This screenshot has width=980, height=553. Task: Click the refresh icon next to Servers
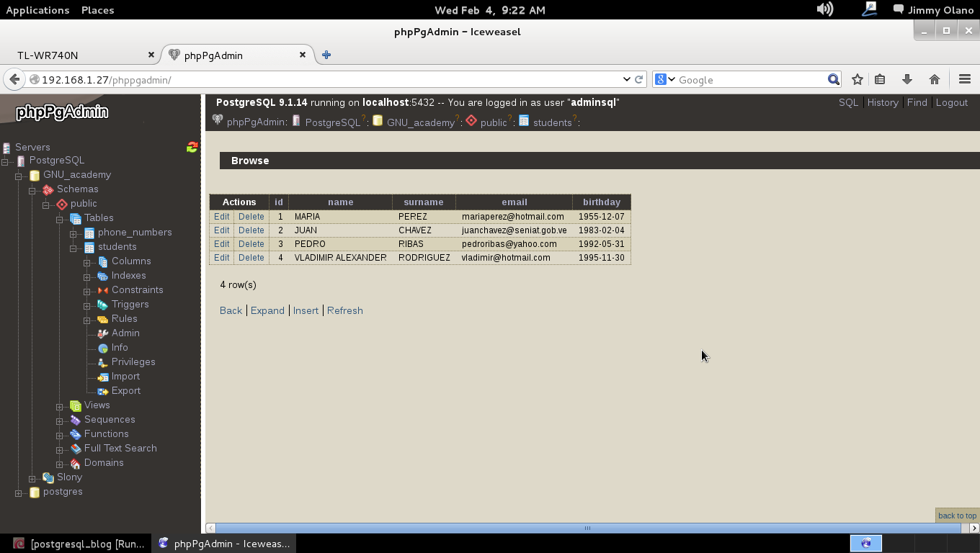[192, 147]
